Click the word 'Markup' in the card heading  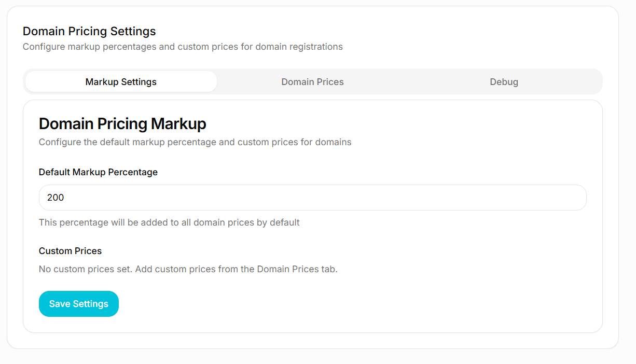click(x=178, y=124)
